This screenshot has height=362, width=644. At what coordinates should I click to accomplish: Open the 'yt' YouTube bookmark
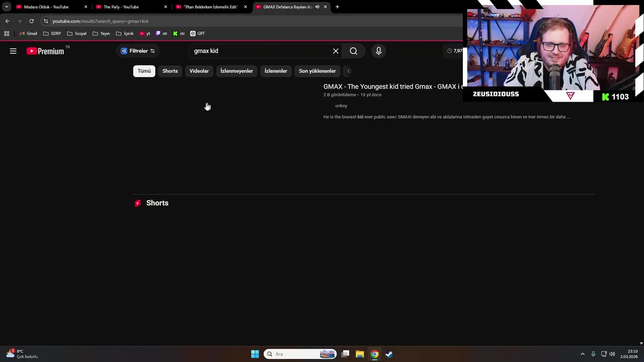click(144, 34)
